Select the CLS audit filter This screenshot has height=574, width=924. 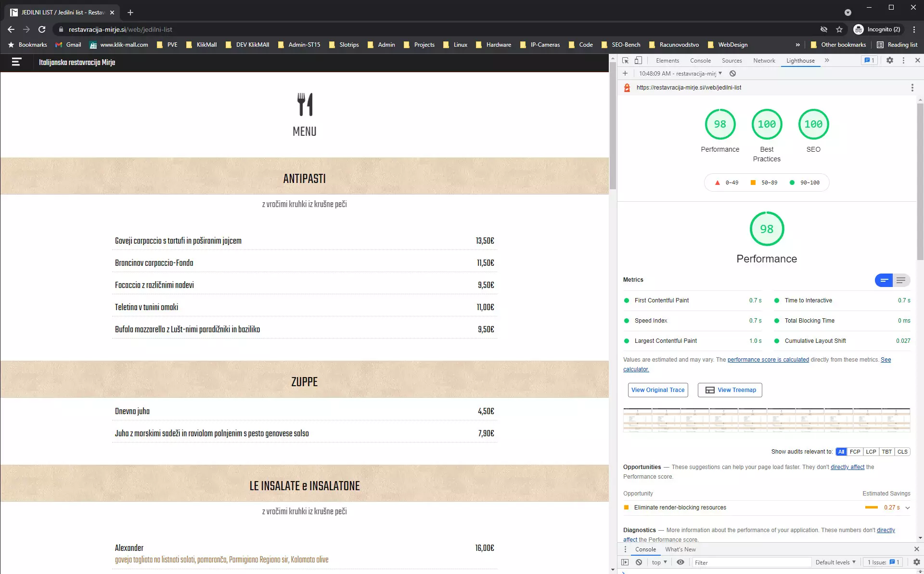[x=902, y=452]
